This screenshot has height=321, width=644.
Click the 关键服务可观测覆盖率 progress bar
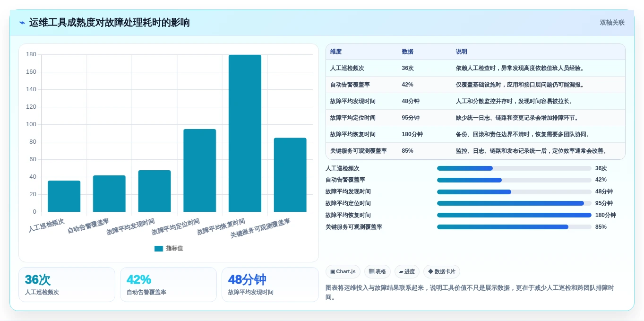point(514,227)
